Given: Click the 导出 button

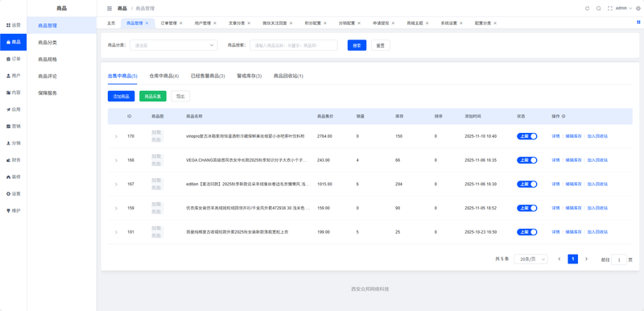Looking at the screenshot, I should [180, 96].
